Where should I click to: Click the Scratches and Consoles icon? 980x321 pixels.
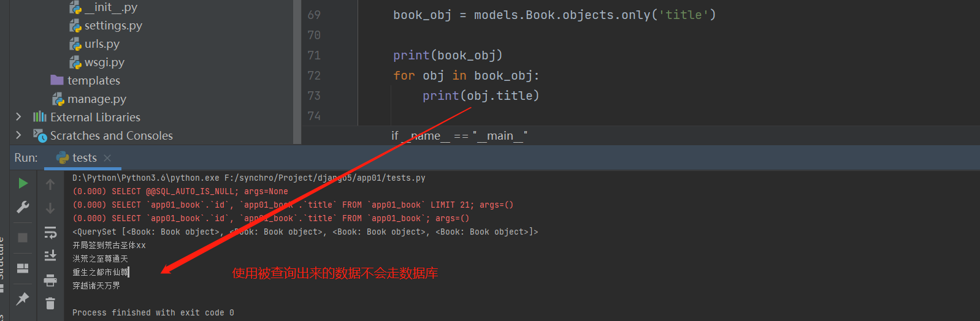coord(40,135)
